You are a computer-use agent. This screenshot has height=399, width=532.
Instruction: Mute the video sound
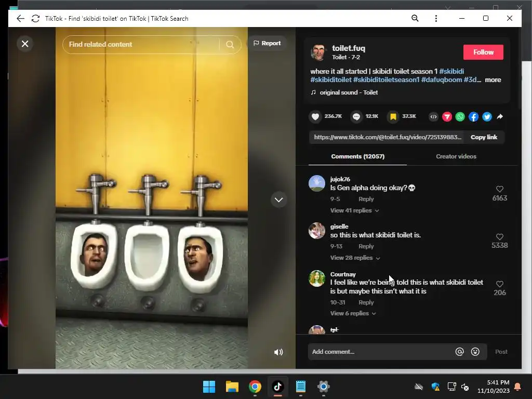278,352
